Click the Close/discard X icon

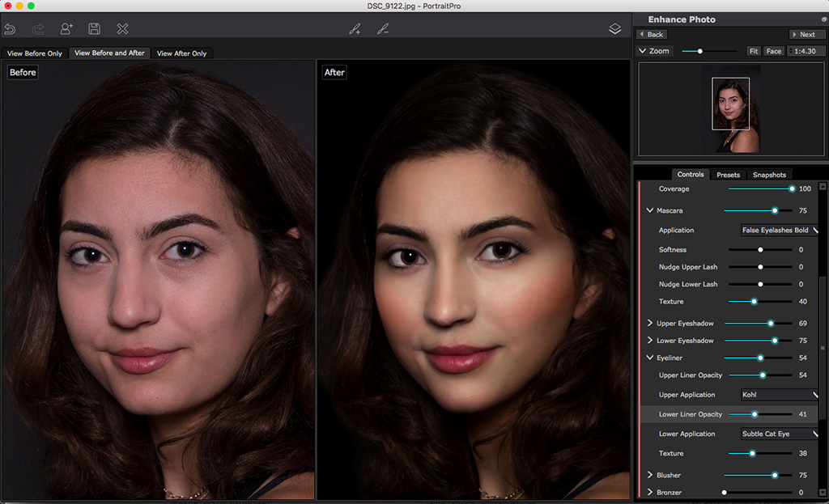coord(122,28)
